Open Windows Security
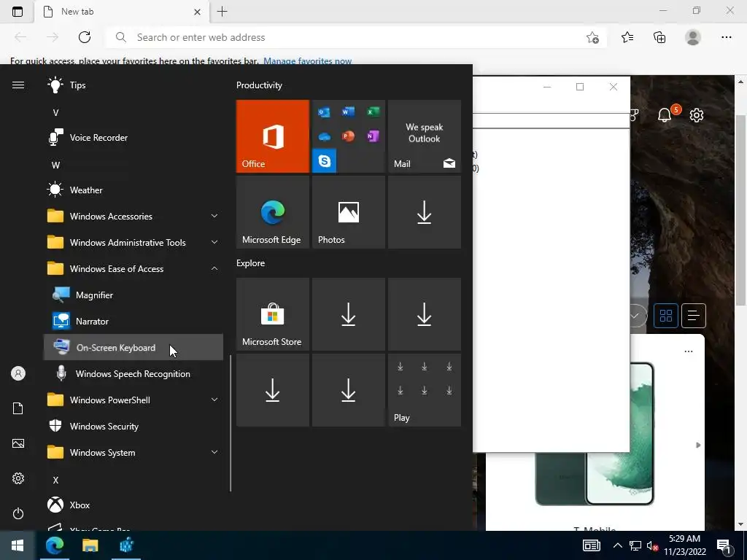Image resolution: width=747 pixels, height=560 pixels. [133, 426]
